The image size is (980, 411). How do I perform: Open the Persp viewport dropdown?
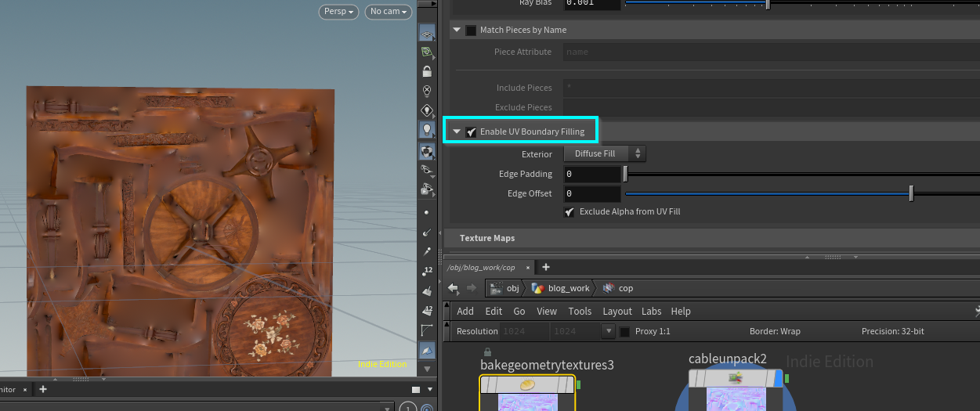[x=338, y=12]
